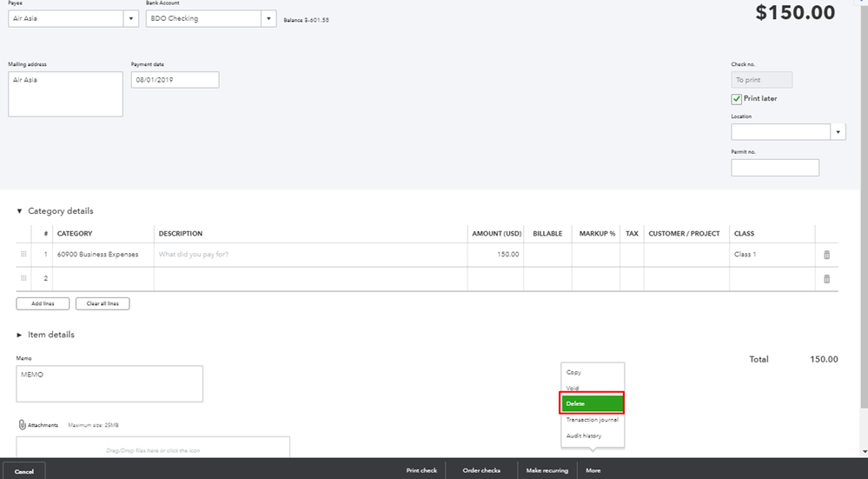Click the MARKUP % column header
This screenshot has height=479, width=868.
tap(597, 234)
